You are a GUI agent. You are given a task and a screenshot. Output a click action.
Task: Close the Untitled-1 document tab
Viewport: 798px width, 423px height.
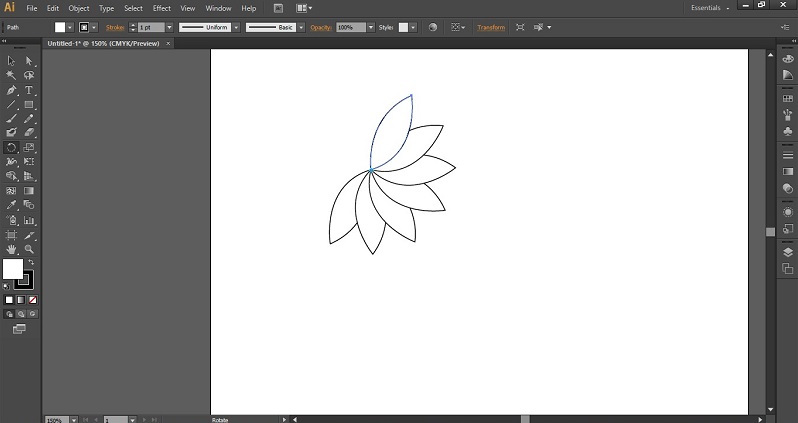(x=169, y=43)
